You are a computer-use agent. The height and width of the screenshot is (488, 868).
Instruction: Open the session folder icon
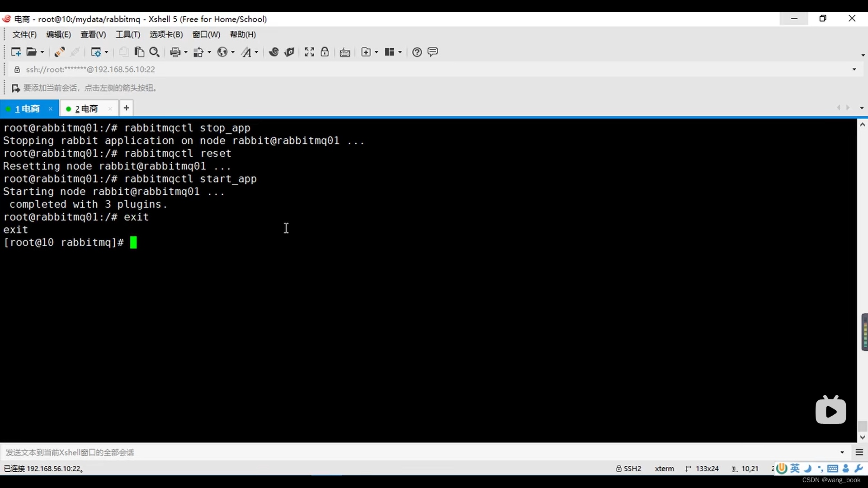coord(31,52)
